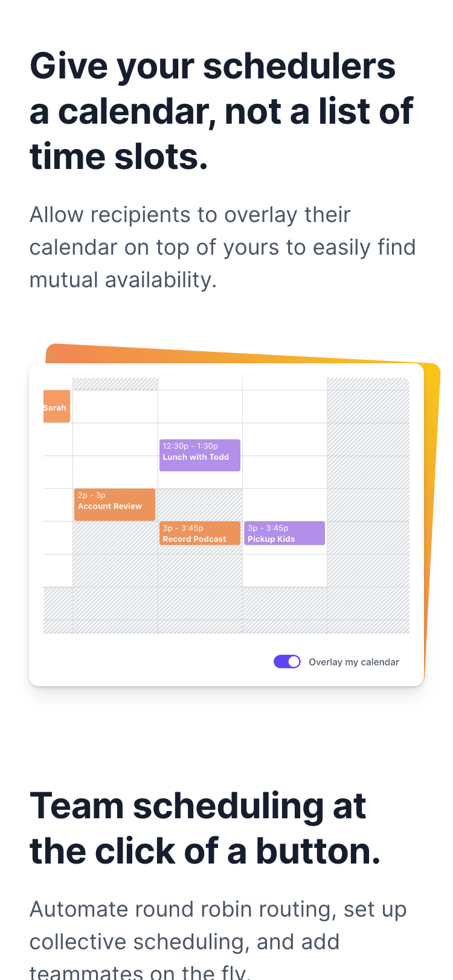Open the Record Podcast calendar event
This screenshot has height=980, width=453.
[199, 533]
